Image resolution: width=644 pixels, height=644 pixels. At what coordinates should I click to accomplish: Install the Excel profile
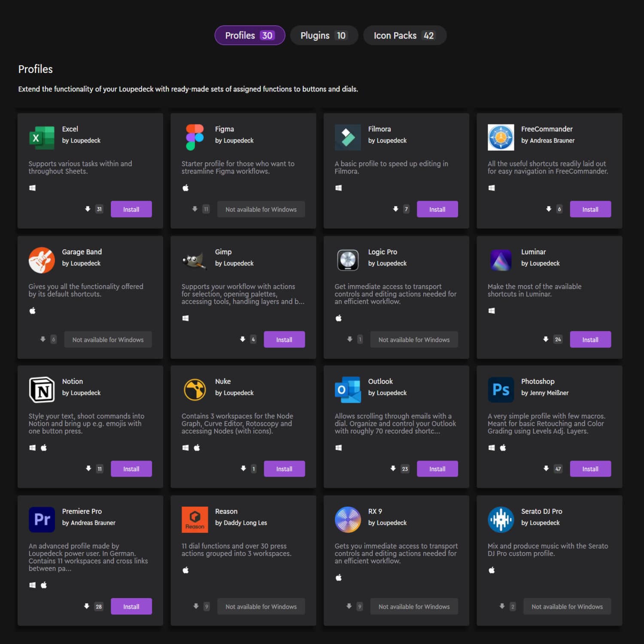pyautogui.click(x=131, y=210)
